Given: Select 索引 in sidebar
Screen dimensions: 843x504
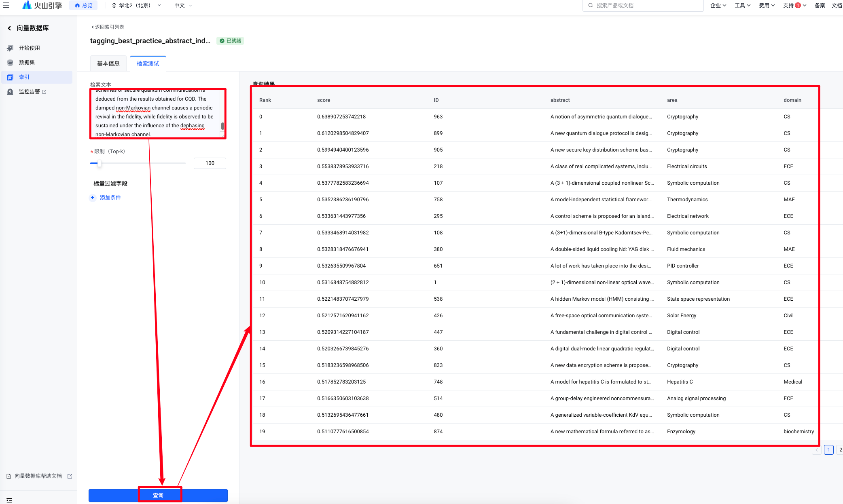Looking at the screenshot, I should coord(37,77).
